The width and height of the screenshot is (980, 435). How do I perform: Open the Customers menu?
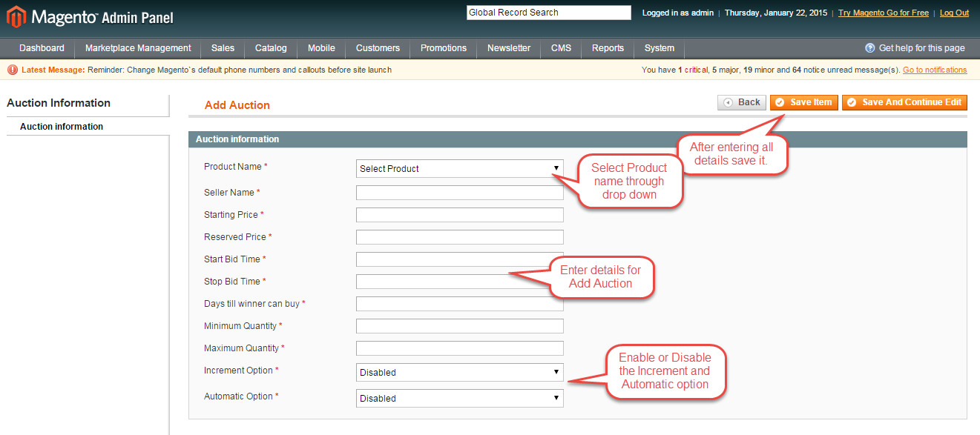378,48
